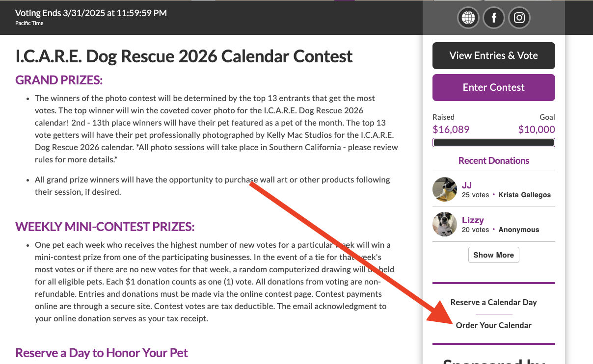This screenshot has width=593, height=364.
Task: Click the $10,000 goal amount
Action: [x=537, y=130]
